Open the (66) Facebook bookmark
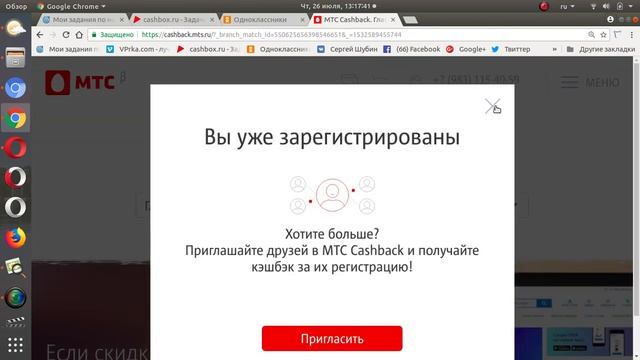Screen dimensions: 640x360 pos(412,49)
